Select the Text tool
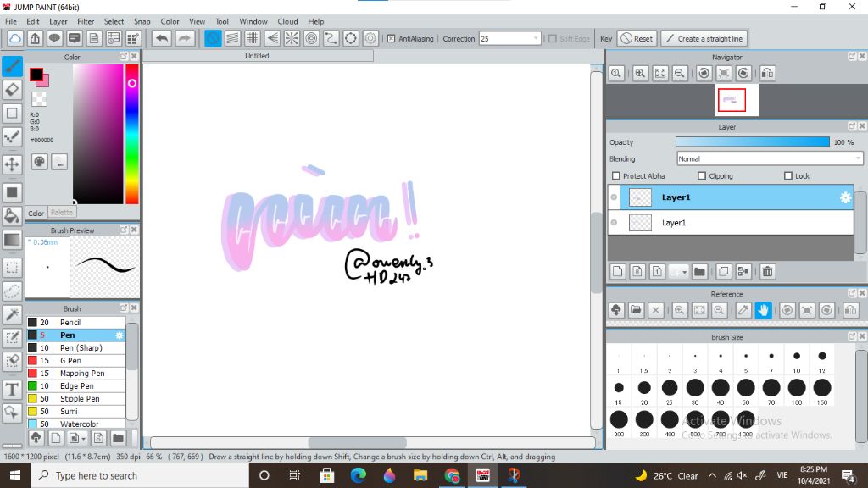 coord(12,389)
